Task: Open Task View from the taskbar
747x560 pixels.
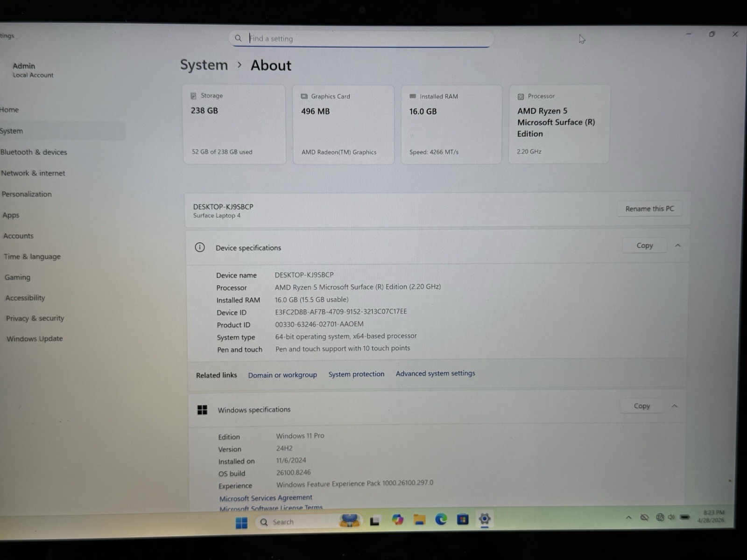Action: (x=374, y=521)
